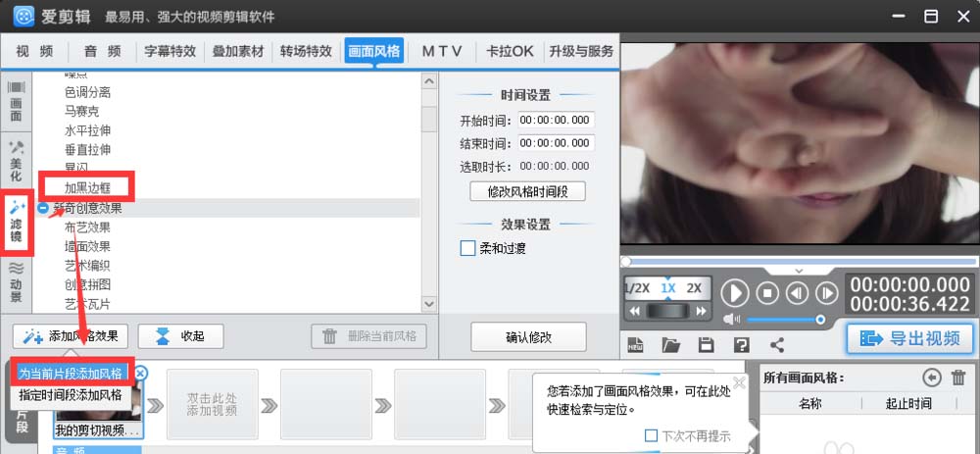Image resolution: width=980 pixels, height=454 pixels.
Task: Open the 字幕特效 tab
Action: tap(170, 51)
